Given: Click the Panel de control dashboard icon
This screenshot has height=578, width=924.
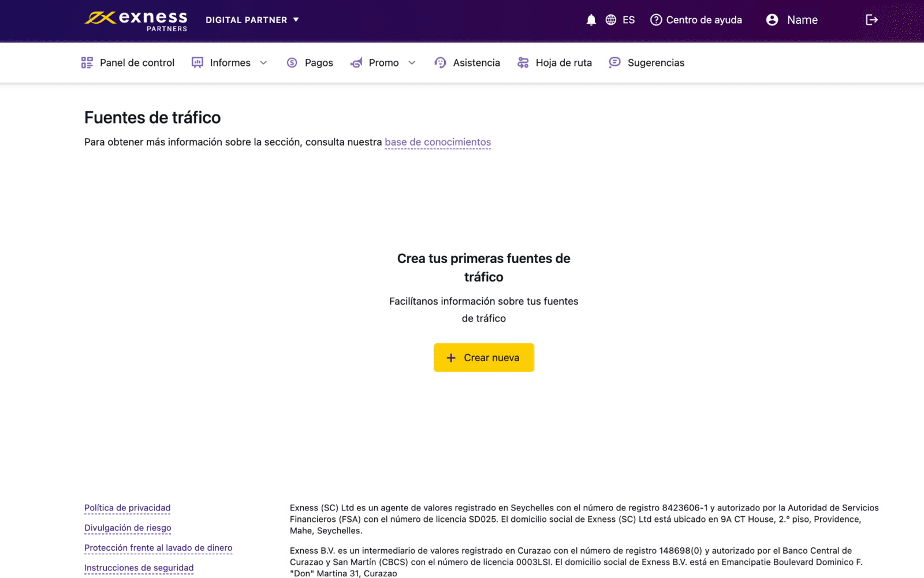Looking at the screenshot, I should 87,62.
